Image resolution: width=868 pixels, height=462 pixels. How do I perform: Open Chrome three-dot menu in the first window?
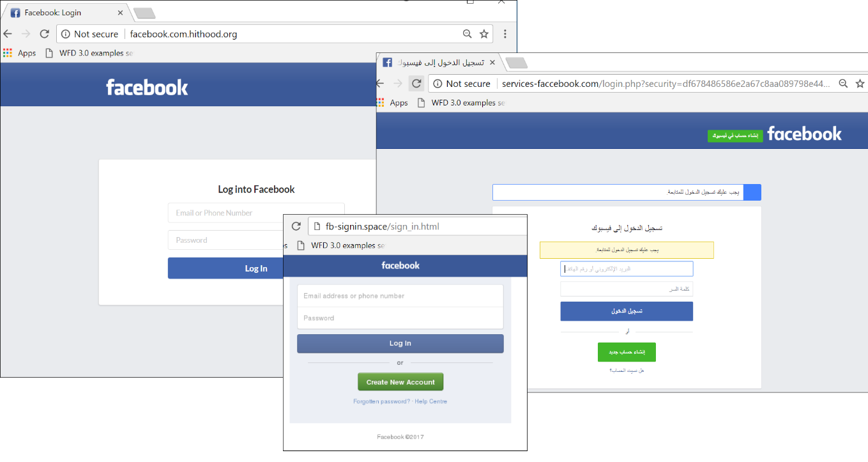coord(505,34)
